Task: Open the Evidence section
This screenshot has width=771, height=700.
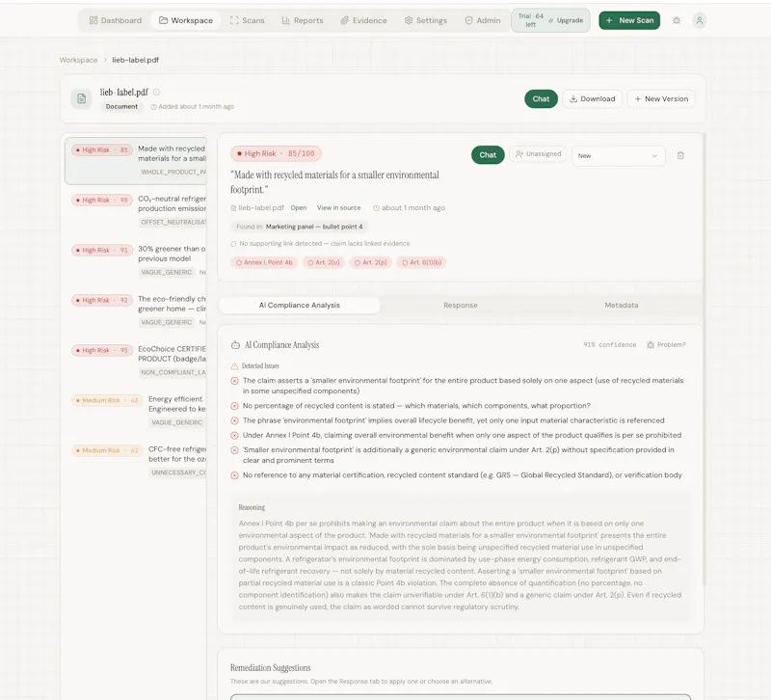Action: click(x=364, y=20)
